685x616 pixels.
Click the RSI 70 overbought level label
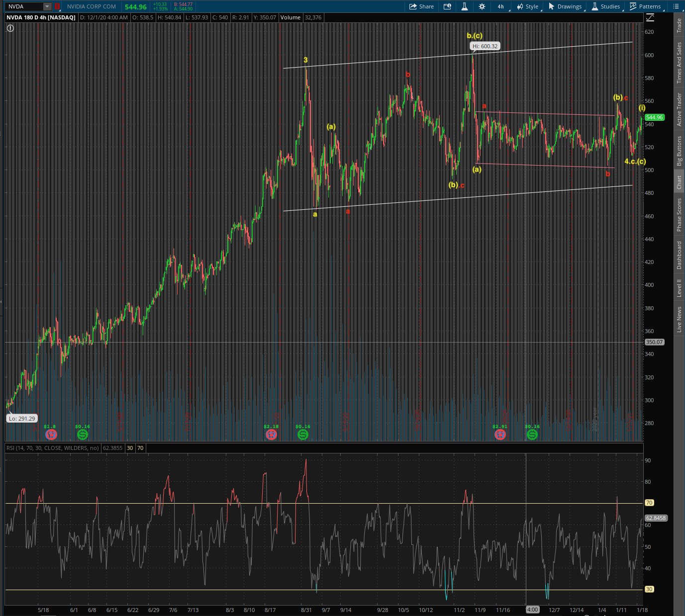(x=649, y=503)
